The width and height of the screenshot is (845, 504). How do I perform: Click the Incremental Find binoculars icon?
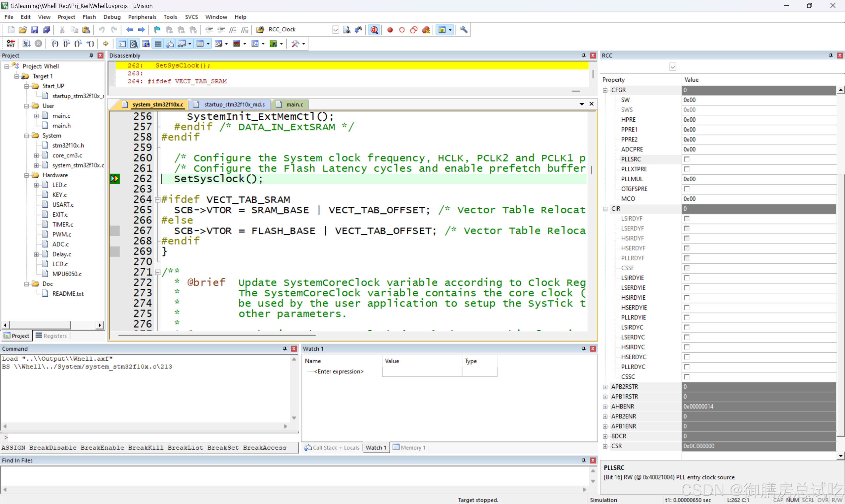tap(358, 30)
